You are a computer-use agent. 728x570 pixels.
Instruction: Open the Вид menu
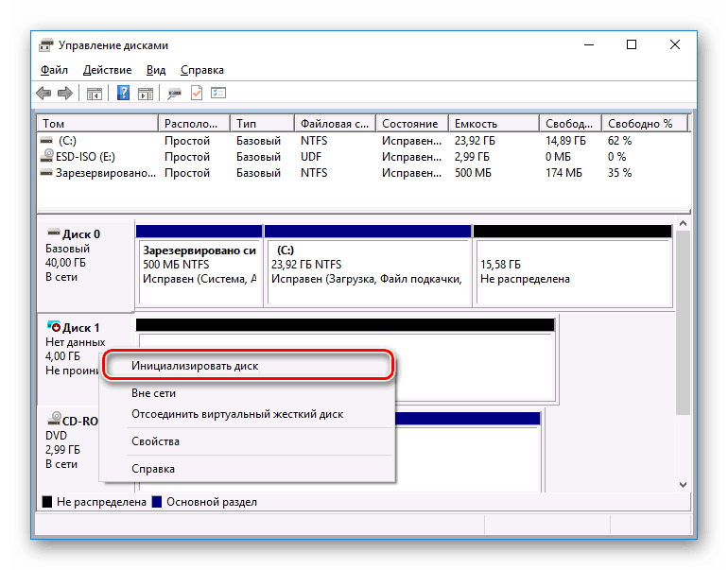[x=156, y=70]
